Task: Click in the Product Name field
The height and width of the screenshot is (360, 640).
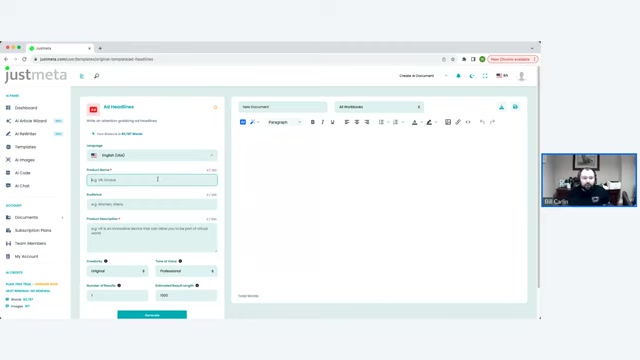Action: coord(152,180)
